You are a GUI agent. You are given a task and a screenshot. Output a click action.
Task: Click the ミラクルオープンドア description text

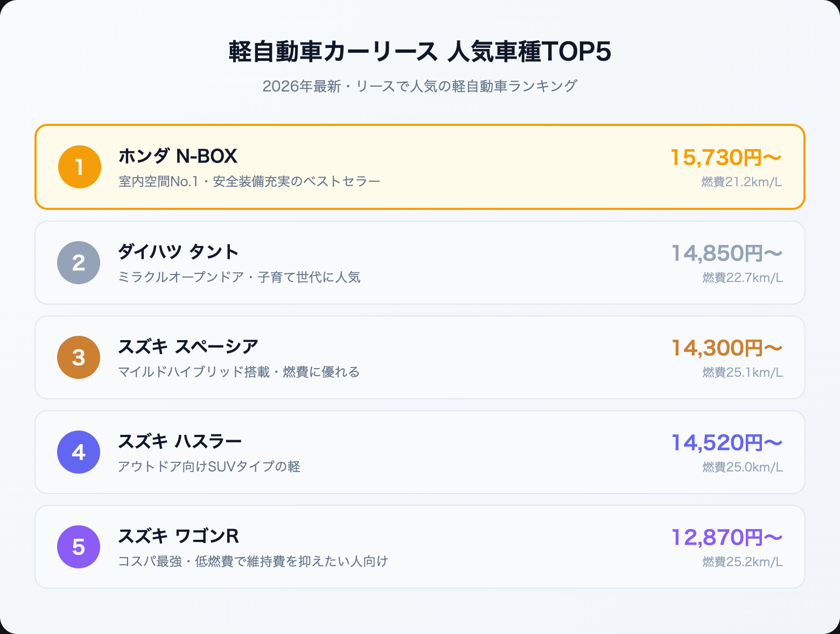239,277
